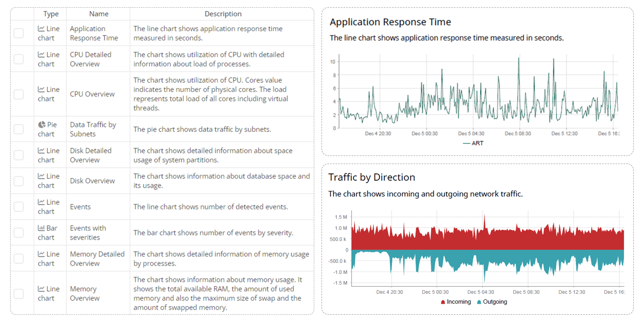Click the pie chart icon for Data Traffic
Viewport: 644px width, 322px height.
[42, 125]
